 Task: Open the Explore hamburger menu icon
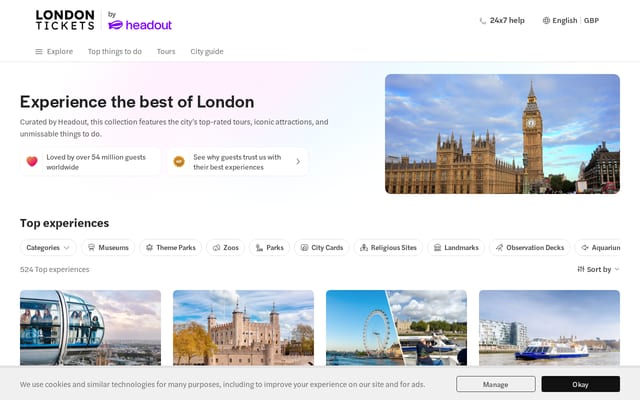click(39, 51)
